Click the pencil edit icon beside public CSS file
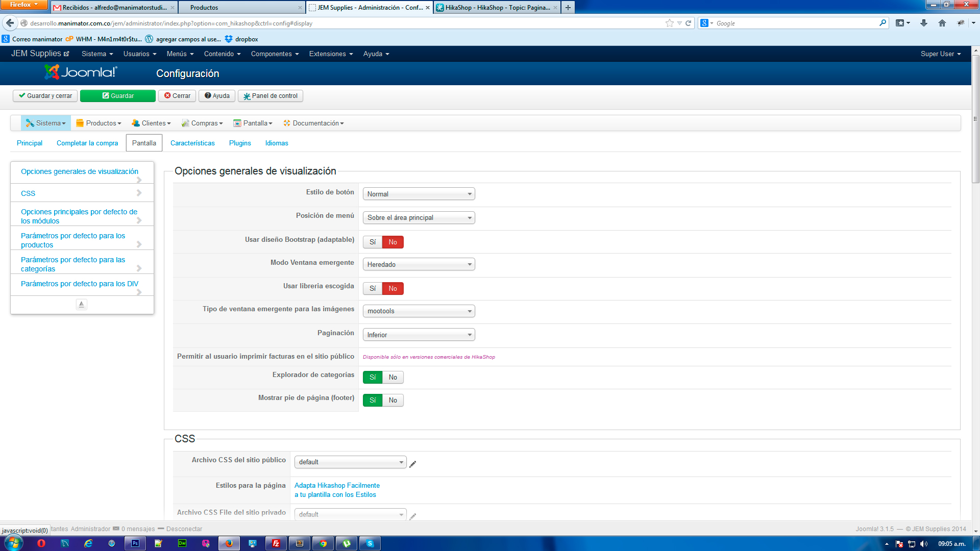The height and width of the screenshot is (551, 980). point(413,464)
